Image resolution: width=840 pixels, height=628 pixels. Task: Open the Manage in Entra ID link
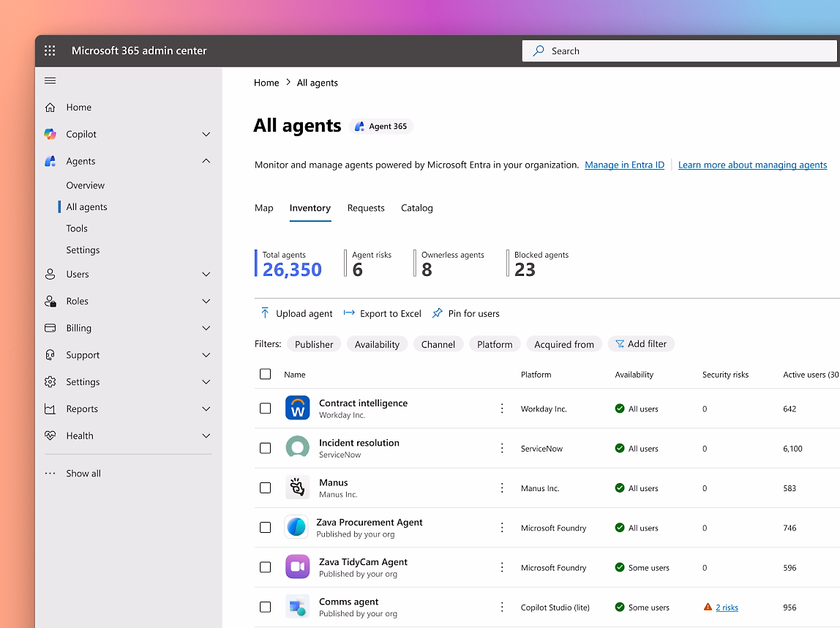624,165
